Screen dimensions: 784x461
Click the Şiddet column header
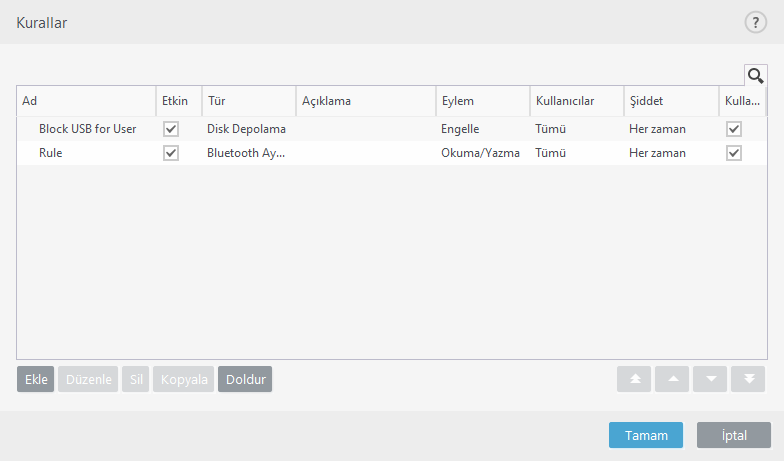click(670, 101)
